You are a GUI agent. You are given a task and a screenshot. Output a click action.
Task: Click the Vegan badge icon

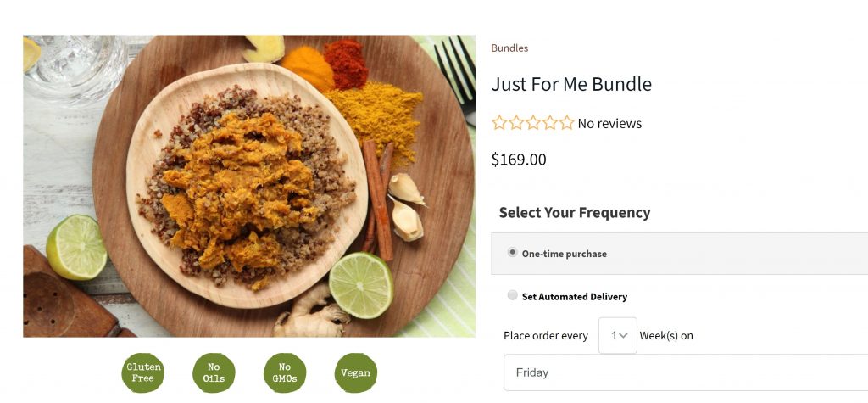click(356, 373)
